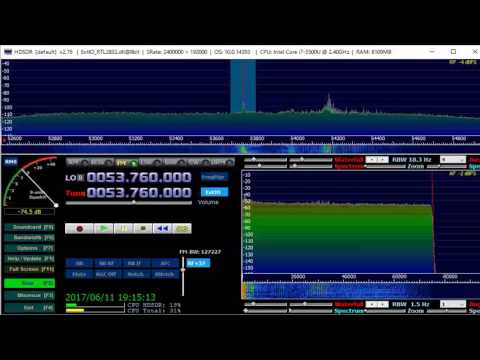
Task: Click the red Spectrum label in the upper controls row
Action: pos(349,166)
